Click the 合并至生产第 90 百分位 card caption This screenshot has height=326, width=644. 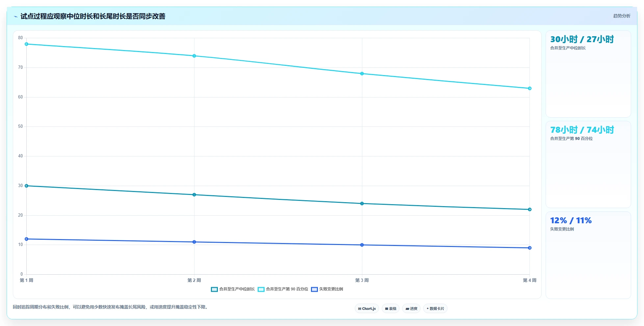point(572,139)
